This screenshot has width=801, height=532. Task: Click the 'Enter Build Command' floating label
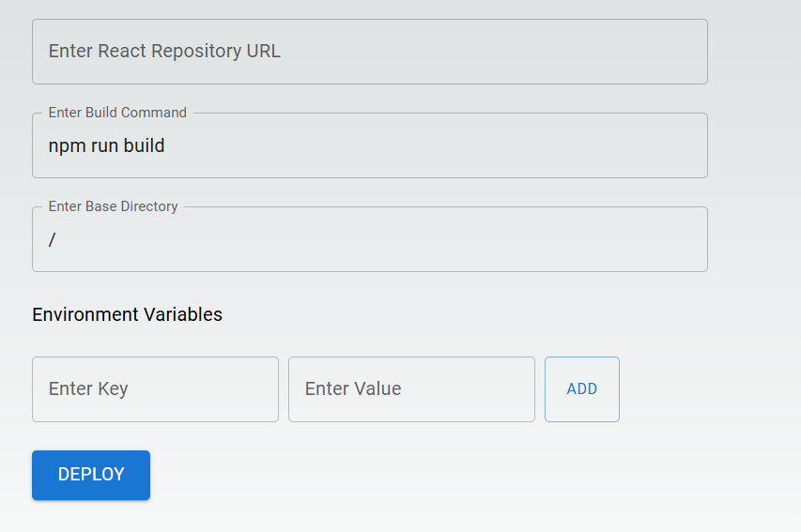(x=117, y=113)
